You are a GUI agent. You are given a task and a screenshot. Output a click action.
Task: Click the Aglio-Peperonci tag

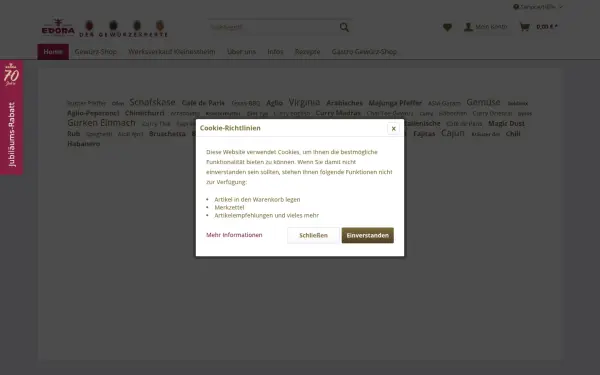coord(93,113)
